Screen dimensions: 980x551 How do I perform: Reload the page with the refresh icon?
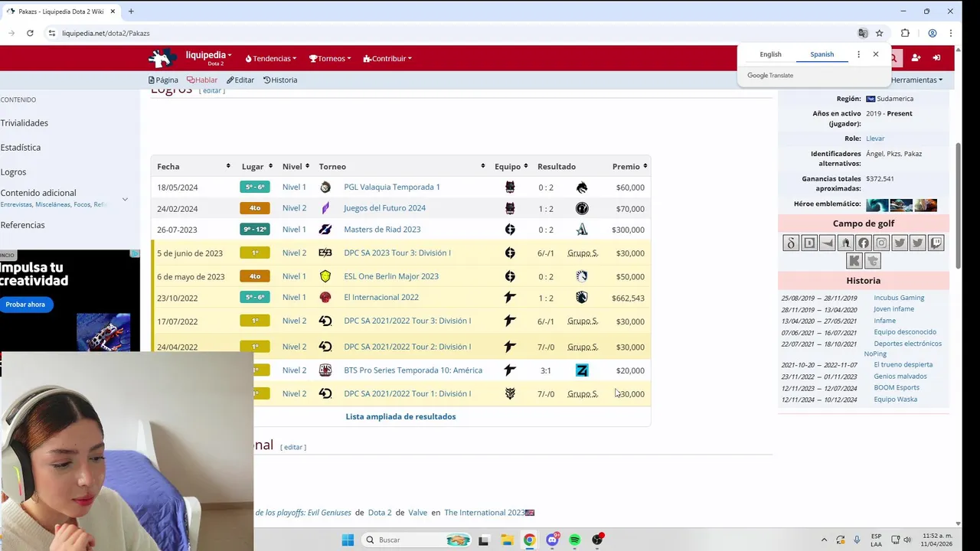pyautogui.click(x=30, y=33)
